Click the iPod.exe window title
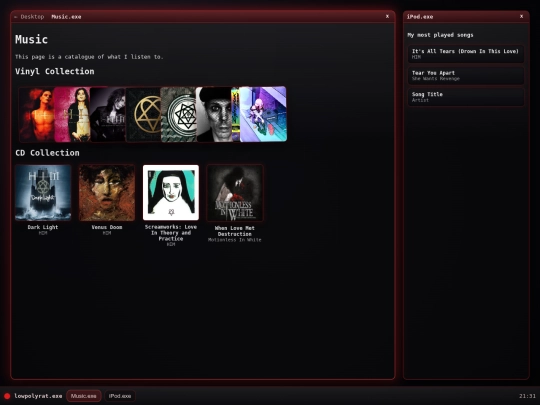 point(420,17)
